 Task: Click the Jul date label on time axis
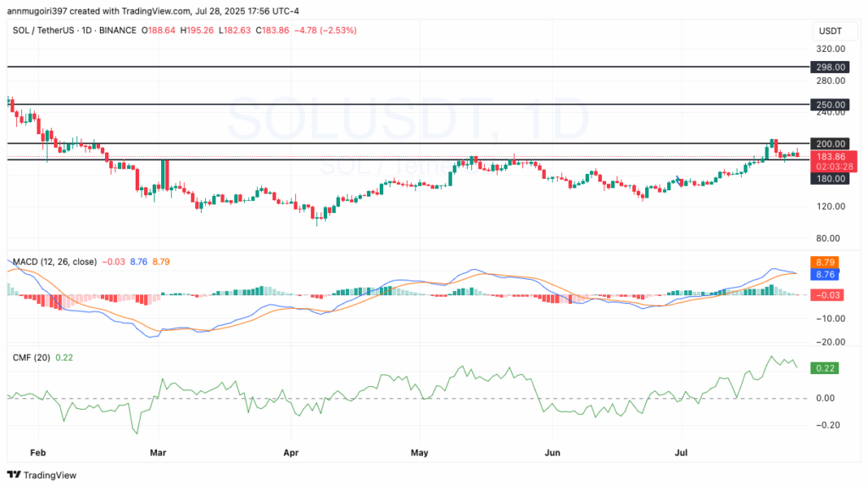(x=681, y=453)
